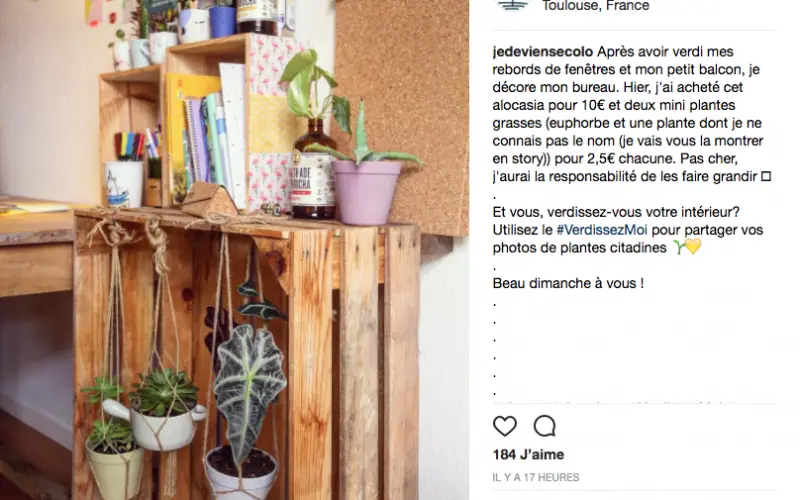
Task: Click the faded hashtag line below the caption
Action: coord(612,403)
